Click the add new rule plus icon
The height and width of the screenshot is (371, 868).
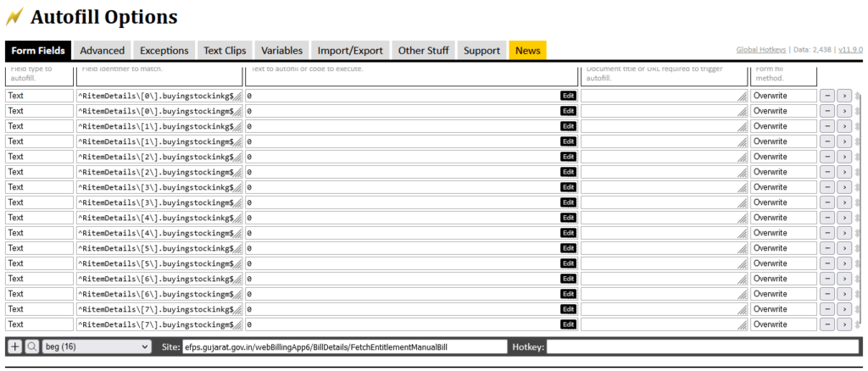coord(14,346)
